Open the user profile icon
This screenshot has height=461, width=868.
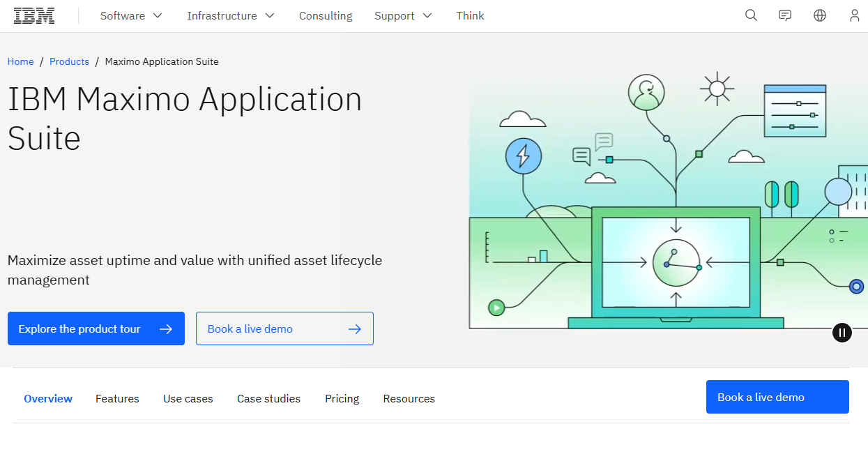855,15
